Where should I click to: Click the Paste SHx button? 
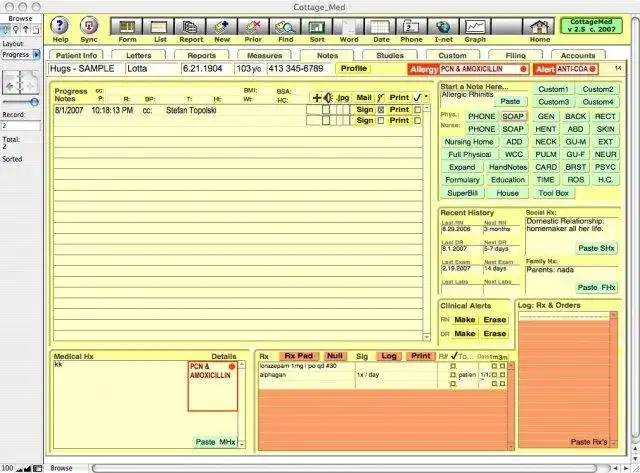tap(596, 249)
